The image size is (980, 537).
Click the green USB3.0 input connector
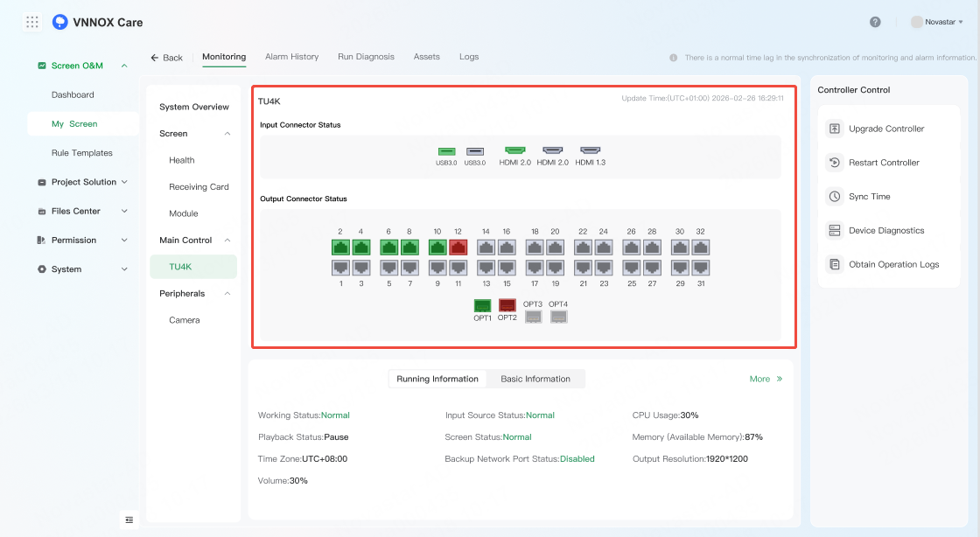tap(446, 151)
